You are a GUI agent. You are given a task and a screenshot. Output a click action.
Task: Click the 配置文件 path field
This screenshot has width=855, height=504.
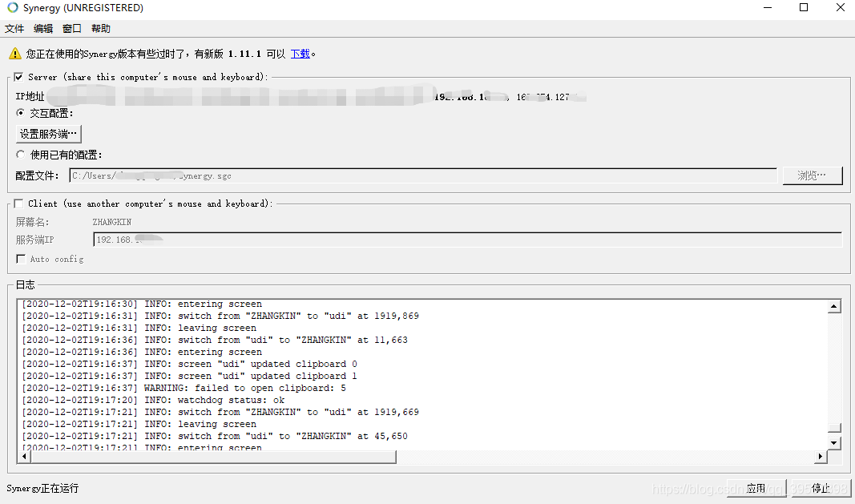click(423, 175)
